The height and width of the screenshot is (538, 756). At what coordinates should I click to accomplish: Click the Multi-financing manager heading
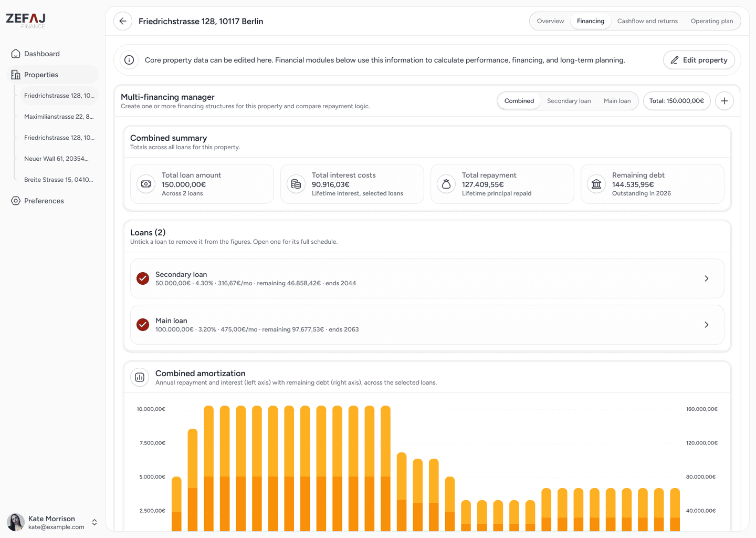coord(167,97)
